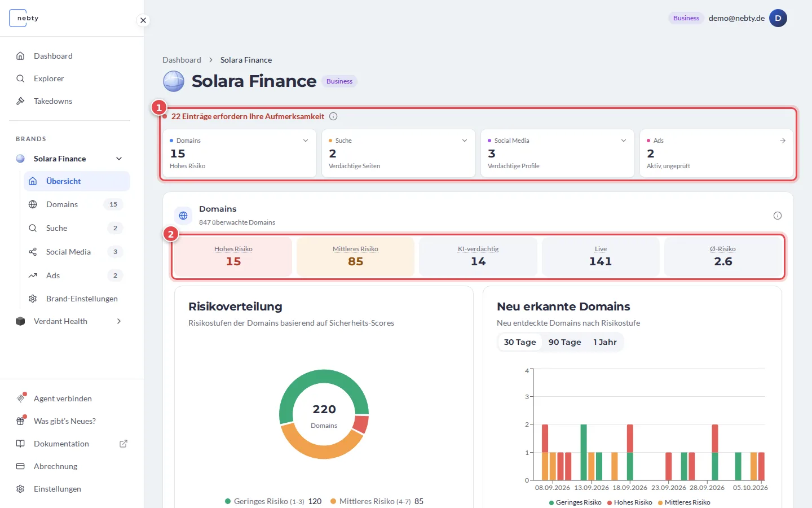Expand the Social Media attention card chevron

624,141
